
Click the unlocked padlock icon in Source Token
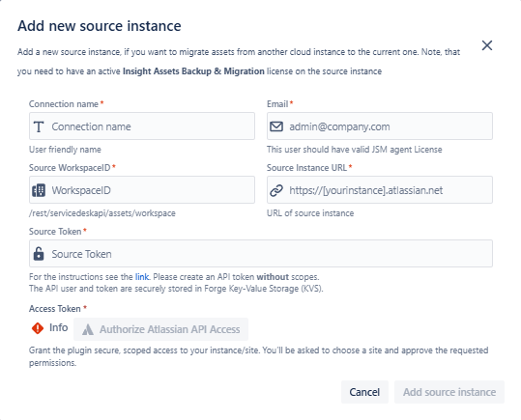pos(39,254)
